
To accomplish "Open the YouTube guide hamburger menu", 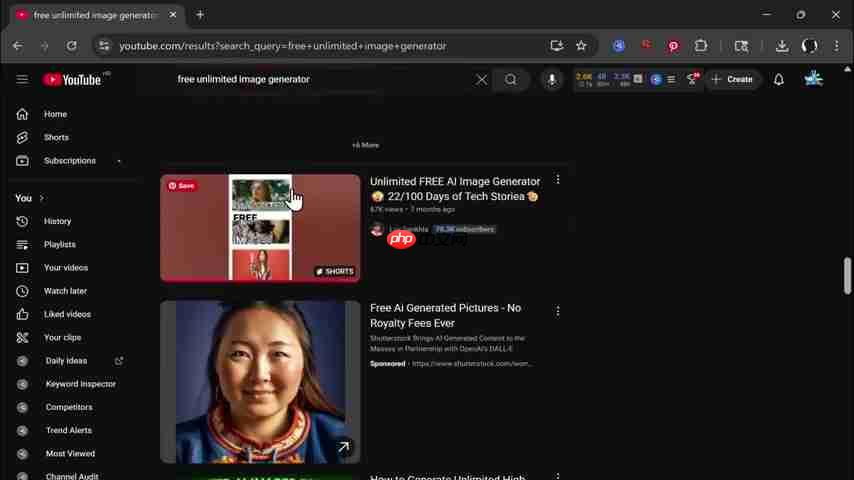I will pyautogui.click(x=22, y=80).
